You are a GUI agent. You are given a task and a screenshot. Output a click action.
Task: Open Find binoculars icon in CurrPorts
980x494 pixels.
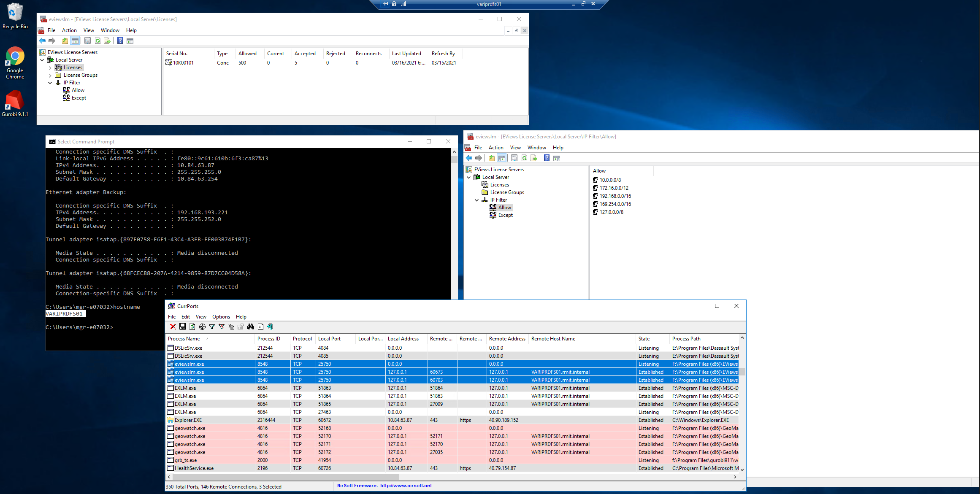[x=251, y=327]
